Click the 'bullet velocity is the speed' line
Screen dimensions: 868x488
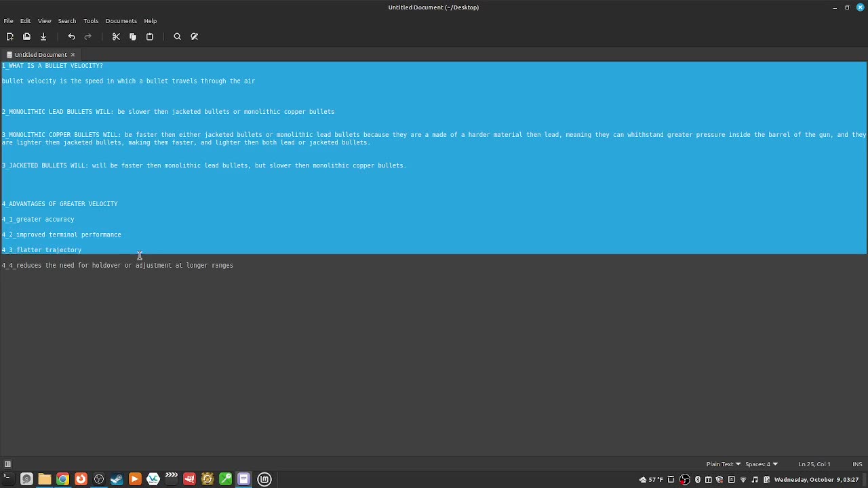coord(128,81)
